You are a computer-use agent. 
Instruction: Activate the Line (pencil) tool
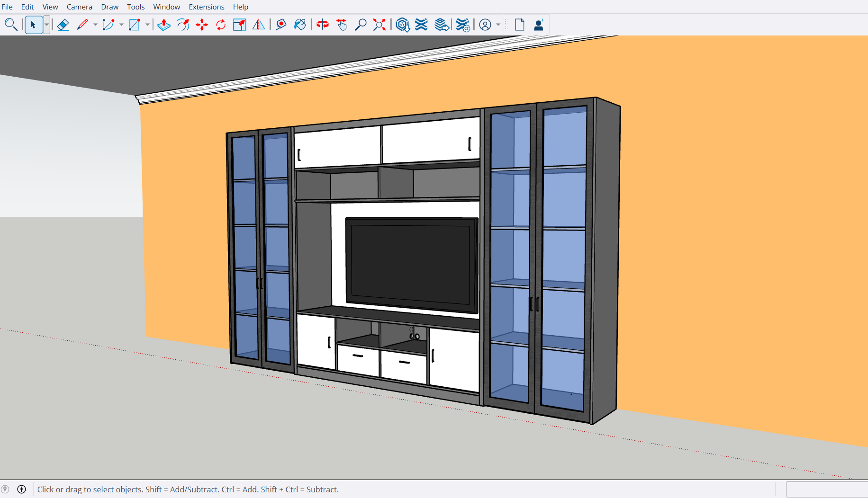[x=83, y=25]
